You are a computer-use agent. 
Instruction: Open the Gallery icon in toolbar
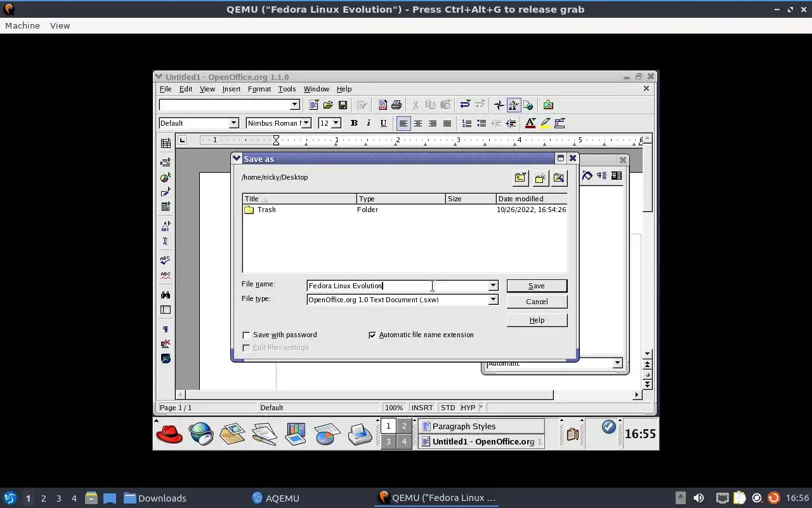click(x=548, y=105)
